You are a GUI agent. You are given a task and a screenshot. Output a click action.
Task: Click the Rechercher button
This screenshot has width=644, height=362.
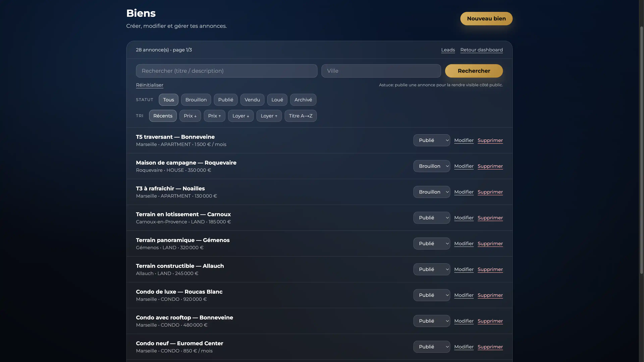coord(473,71)
